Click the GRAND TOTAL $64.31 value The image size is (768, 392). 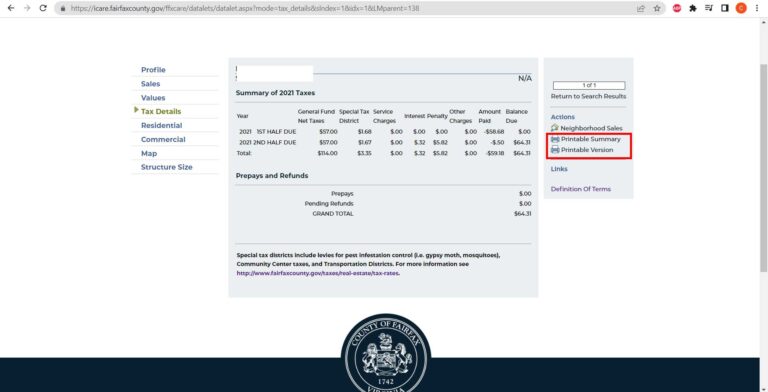click(522, 214)
